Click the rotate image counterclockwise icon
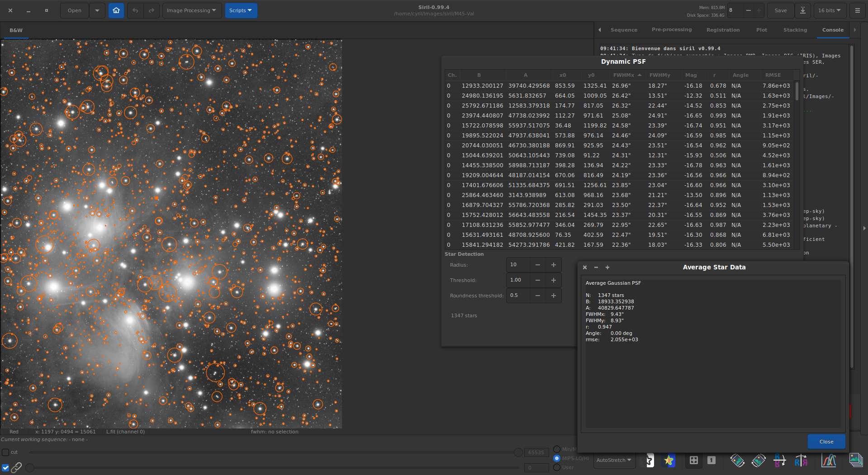The height and width of the screenshot is (475, 868). [x=737, y=461]
